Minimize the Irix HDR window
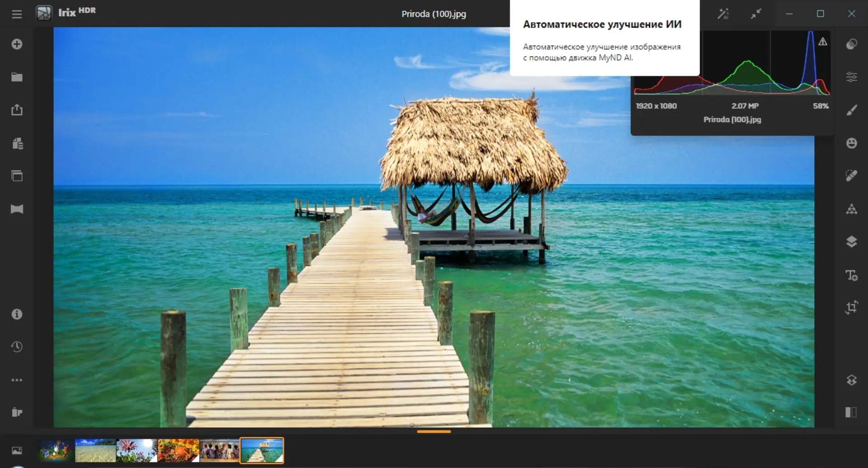This screenshot has width=868, height=468. (789, 14)
